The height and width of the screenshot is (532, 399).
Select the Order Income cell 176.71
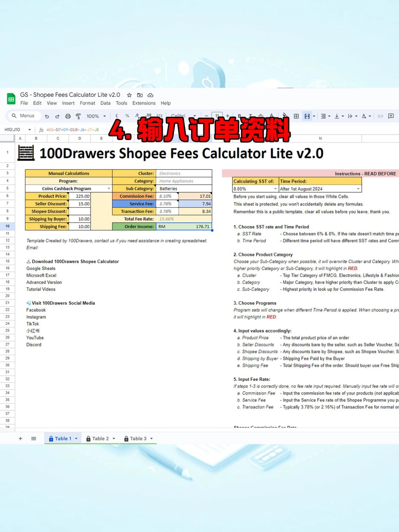coord(184,226)
